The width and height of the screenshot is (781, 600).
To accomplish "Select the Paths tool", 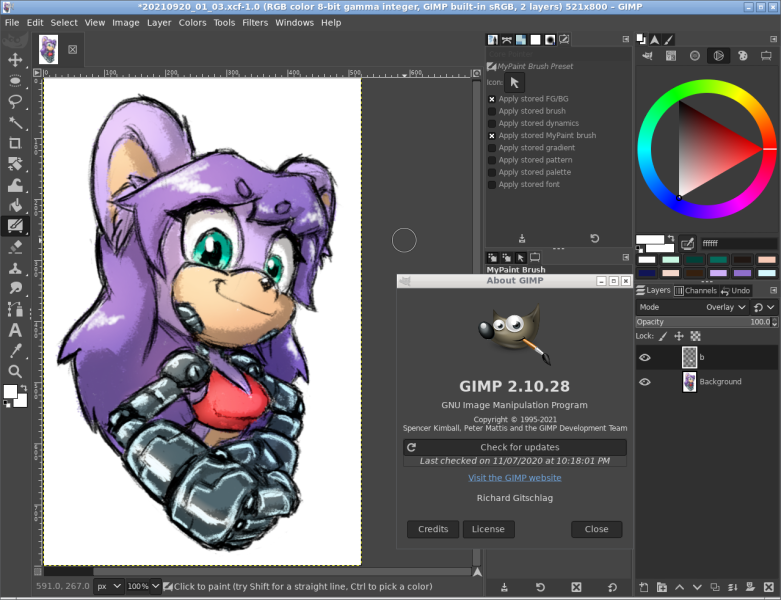I will (x=15, y=309).
